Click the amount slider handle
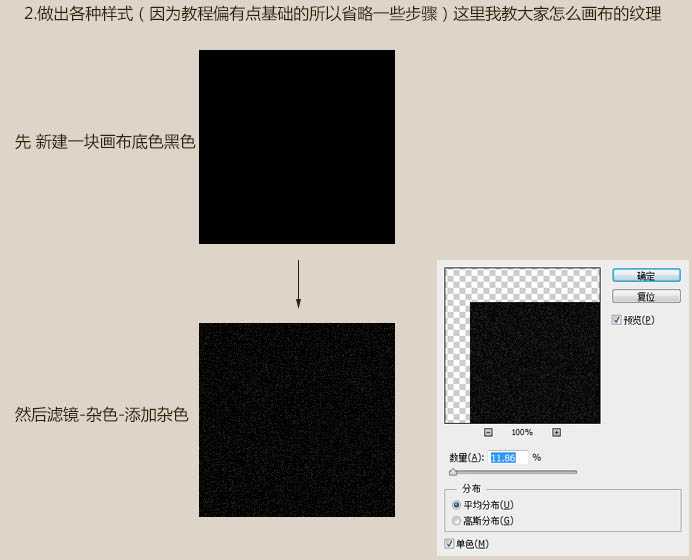This screenshot has height=560, width=692. click(x=453, y=472)
